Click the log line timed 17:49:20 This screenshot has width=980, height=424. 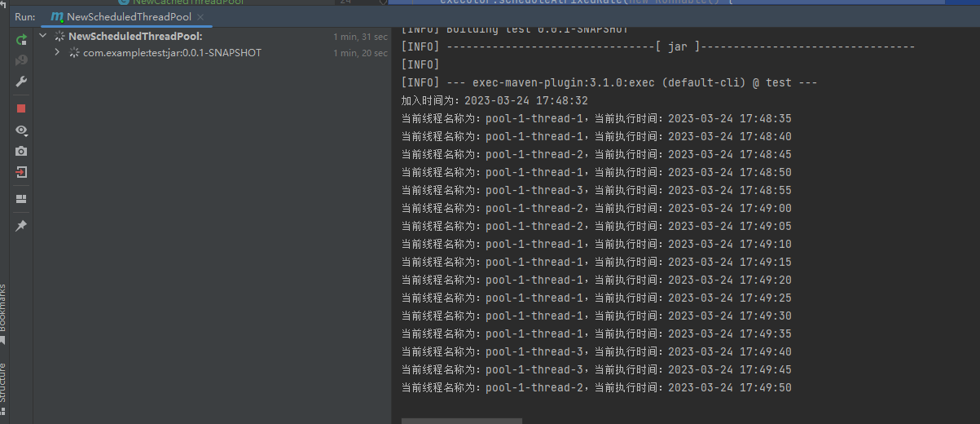coord(596,280)
